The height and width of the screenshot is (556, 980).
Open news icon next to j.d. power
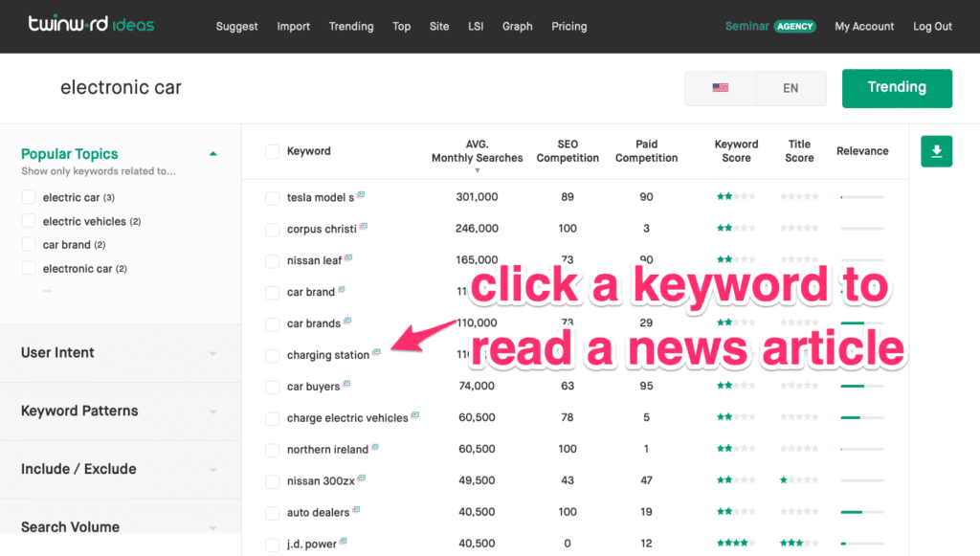[x=344, y=541]
